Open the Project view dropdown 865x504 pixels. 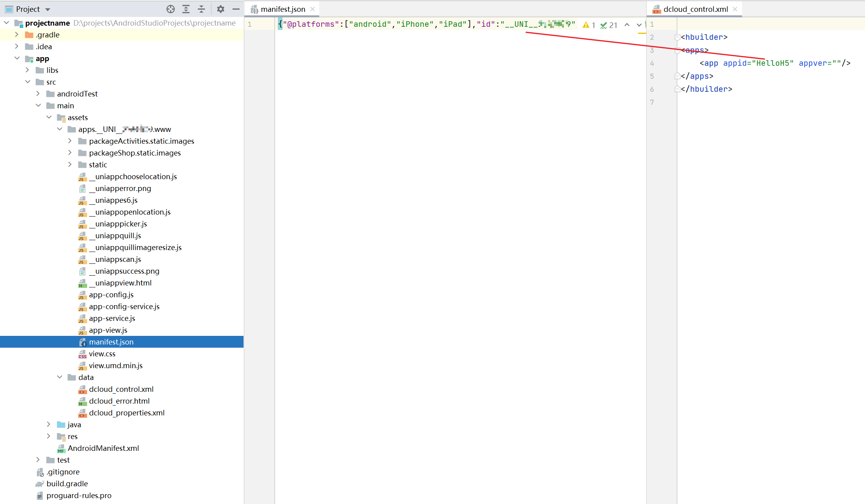pyautogui.click(x=48, y=9)
